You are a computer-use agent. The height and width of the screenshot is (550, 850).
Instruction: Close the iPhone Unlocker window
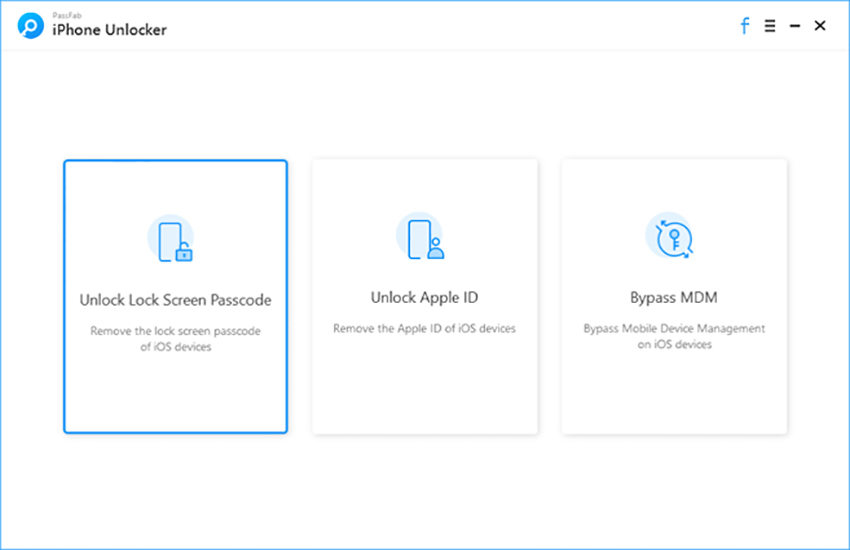[820, 25]
